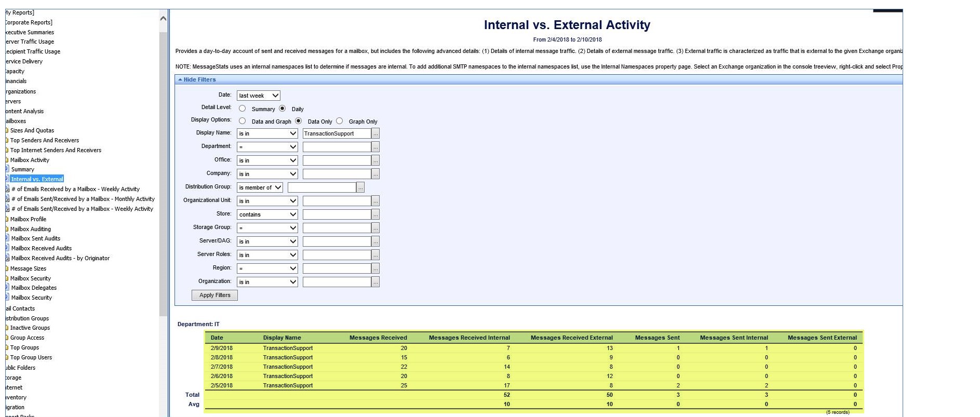980x417 pixels.
Task: Open Top Groups folder
Action: pyautogui.click(x=24, y=347)
